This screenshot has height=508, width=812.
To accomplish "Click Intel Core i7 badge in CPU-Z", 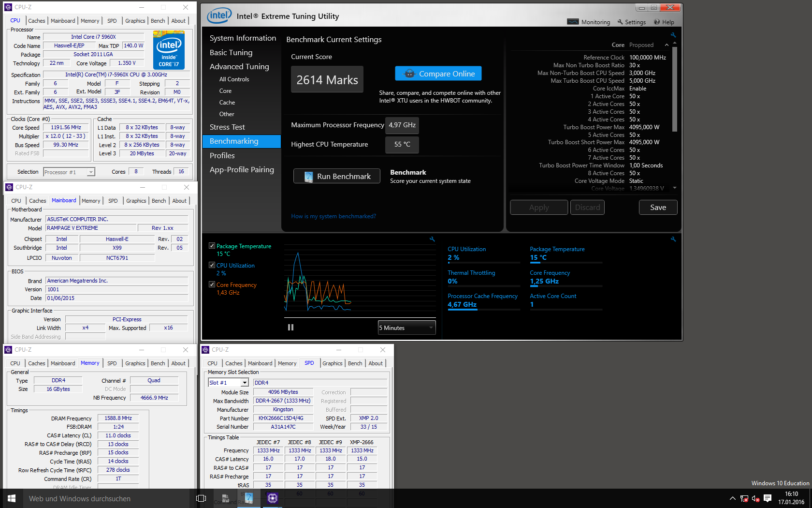I will (169, 49).
